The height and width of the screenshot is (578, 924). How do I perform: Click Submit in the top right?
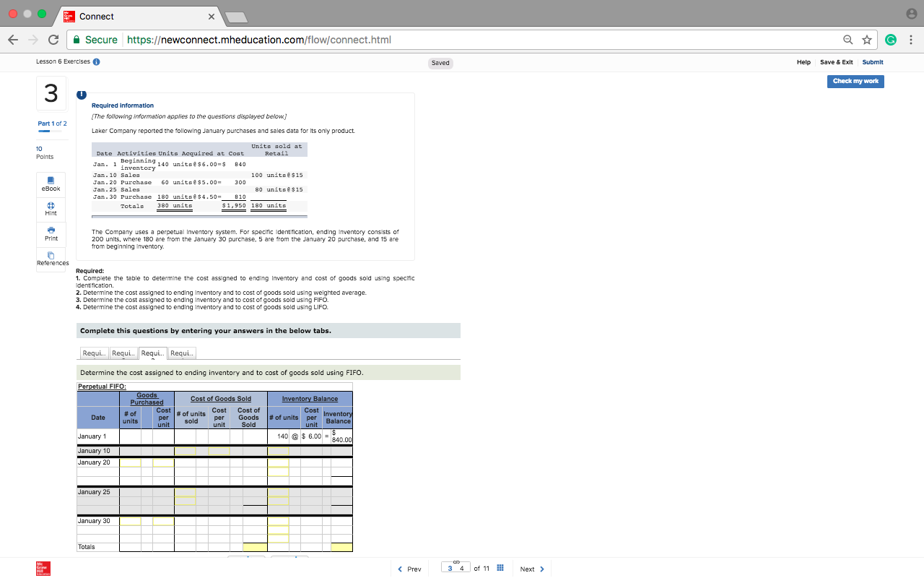pyautogui.click(x=872, y=62)
